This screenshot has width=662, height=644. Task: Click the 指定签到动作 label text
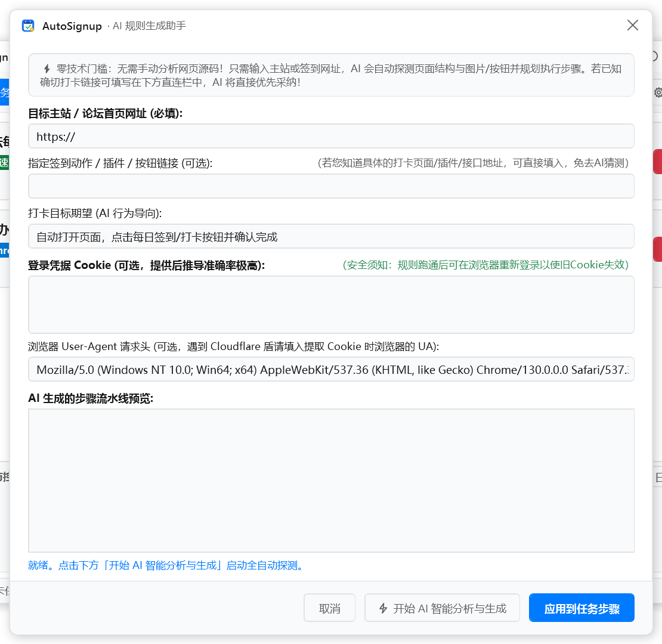point(120,163)
